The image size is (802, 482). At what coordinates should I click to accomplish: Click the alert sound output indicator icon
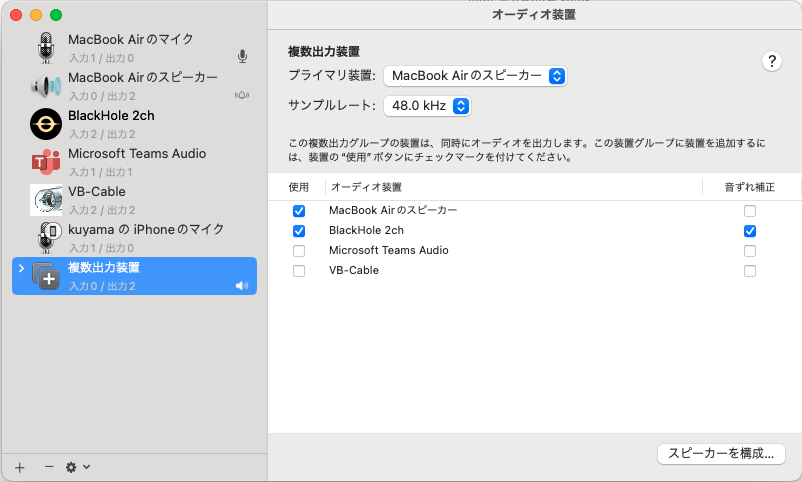pyautogui.click(x=242, y=95)
